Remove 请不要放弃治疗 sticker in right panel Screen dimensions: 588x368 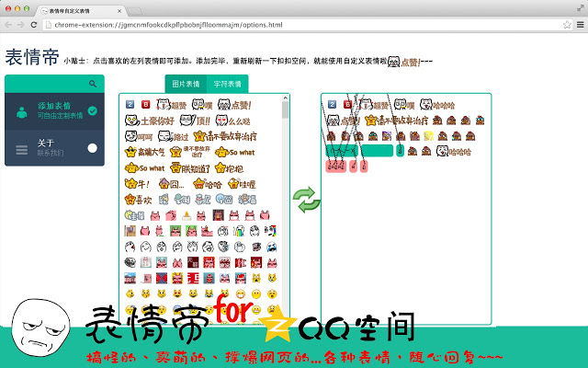pos(396,121)
